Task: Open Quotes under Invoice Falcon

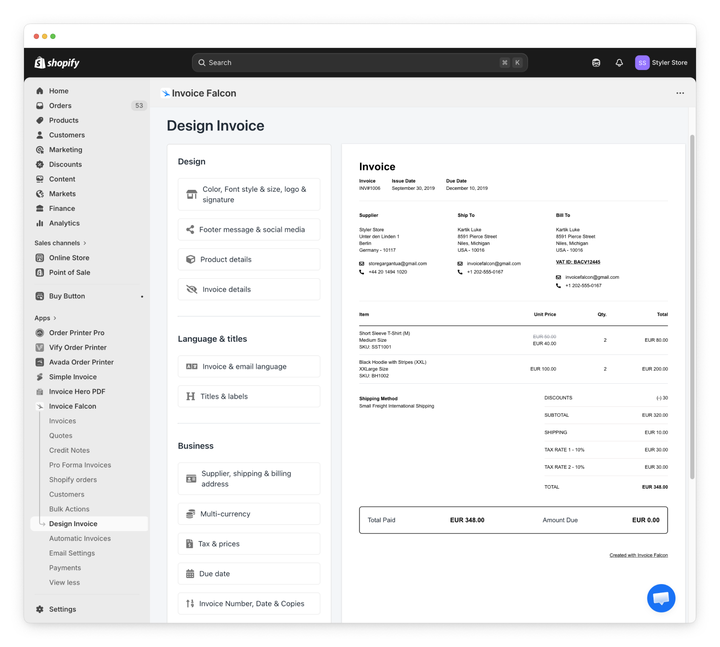Action: [61, 436]
